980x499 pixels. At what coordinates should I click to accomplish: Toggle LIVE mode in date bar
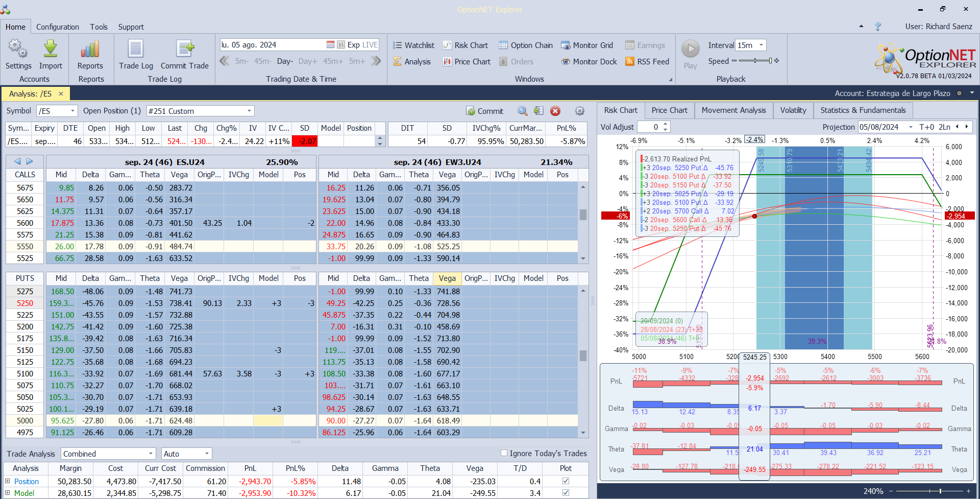coord(370,45)
